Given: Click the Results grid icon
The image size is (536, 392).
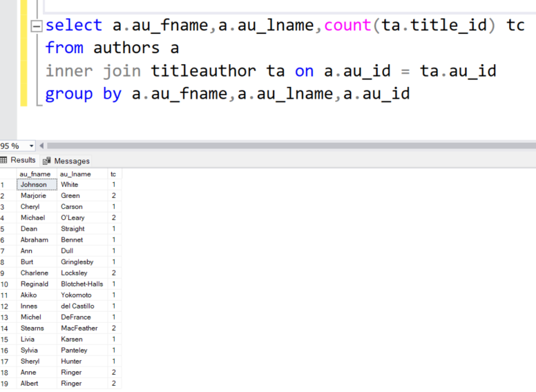Looking at the screenshot, I should click(3, 160).
